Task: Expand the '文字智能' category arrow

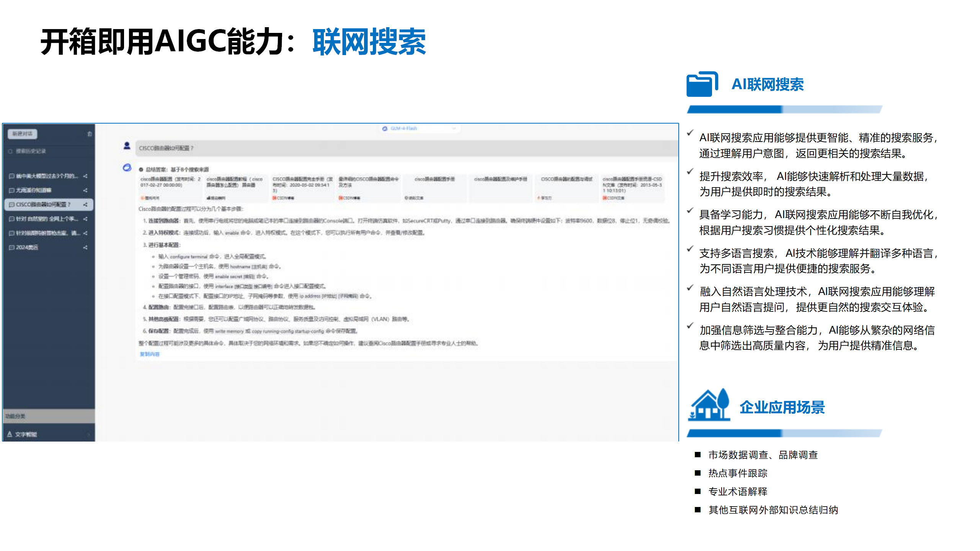Action: pos(88,434)
